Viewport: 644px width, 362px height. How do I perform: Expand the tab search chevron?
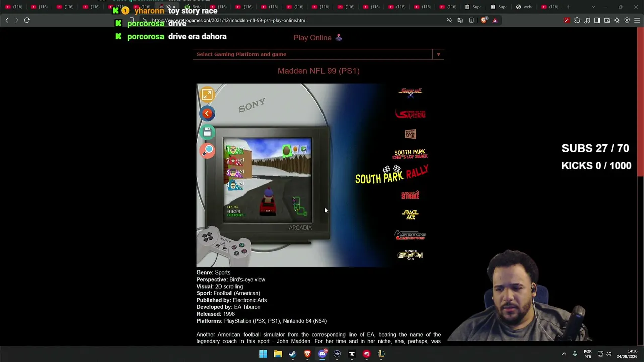593,7
